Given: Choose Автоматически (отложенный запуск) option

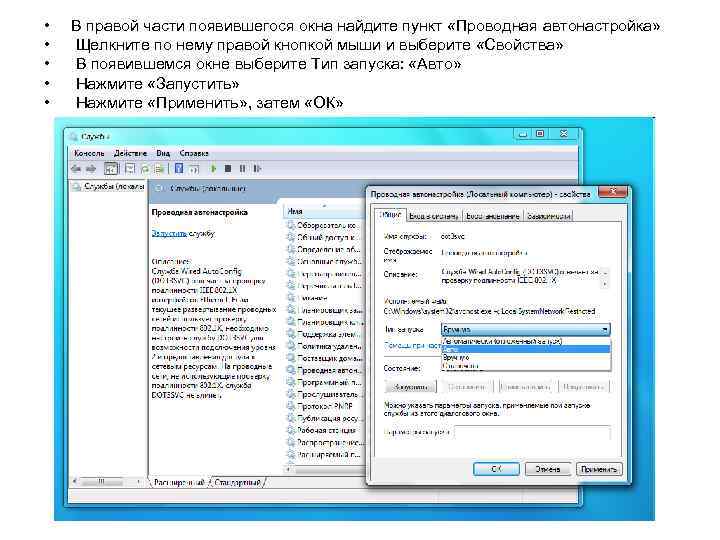Looking at the screenshot, I should [x=526, y=341].
